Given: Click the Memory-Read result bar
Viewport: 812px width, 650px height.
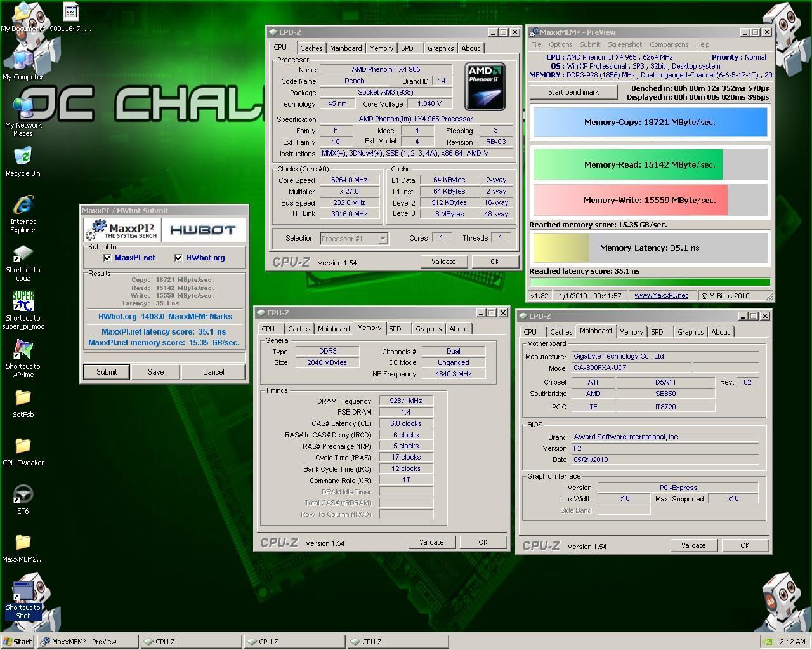Looking at the screenshot, I should click(650, 164).
